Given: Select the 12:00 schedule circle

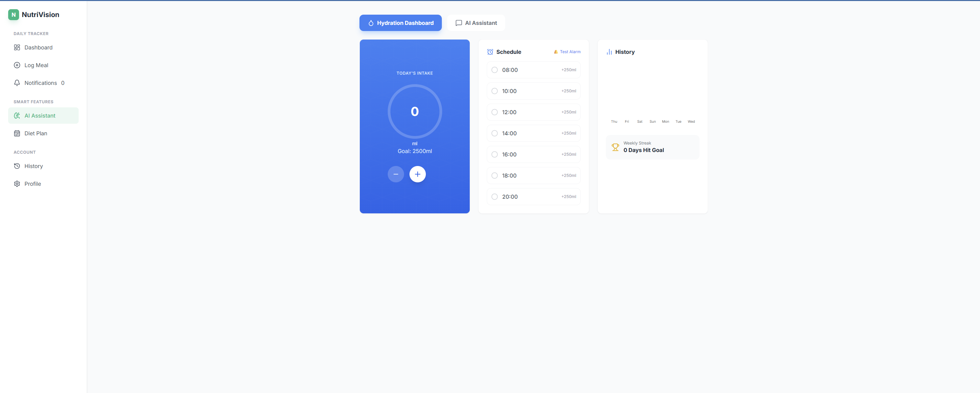Looking at the screenshot, I should pyautogui.click(x=495, y=112).
